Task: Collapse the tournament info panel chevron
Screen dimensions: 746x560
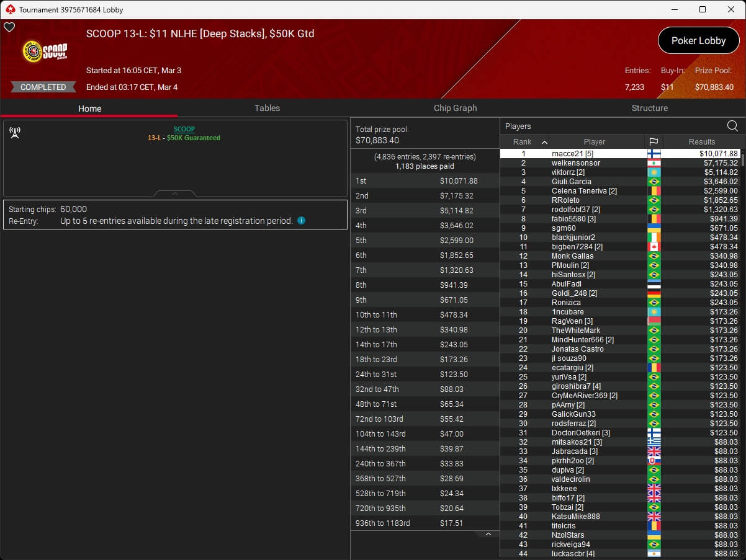Action: pos(175,193)
